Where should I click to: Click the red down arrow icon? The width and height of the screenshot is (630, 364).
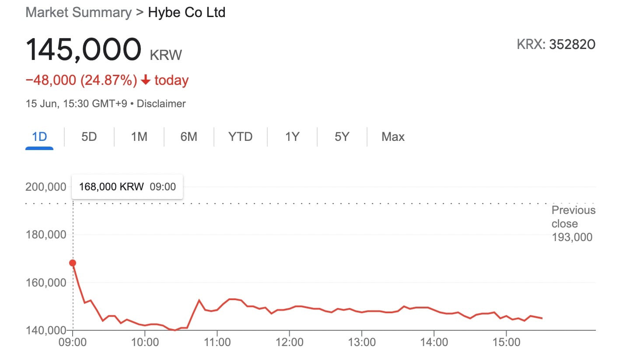click(146, 80)
